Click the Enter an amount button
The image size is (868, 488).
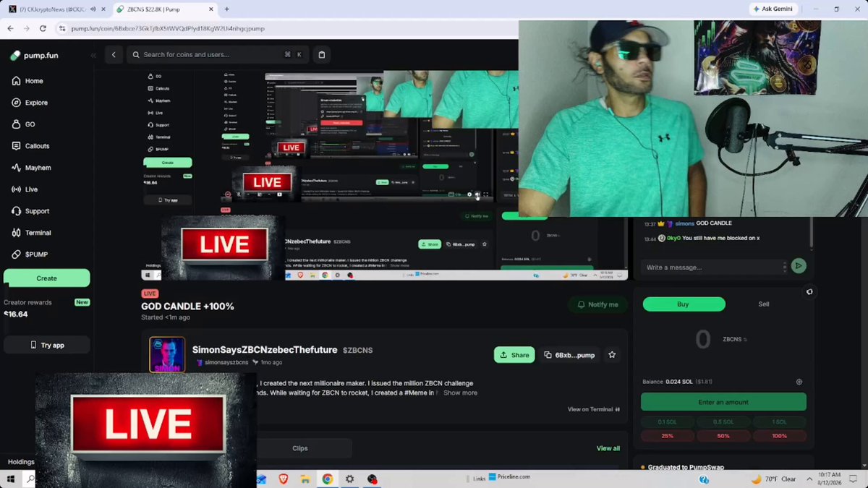(x=723, y=402)
